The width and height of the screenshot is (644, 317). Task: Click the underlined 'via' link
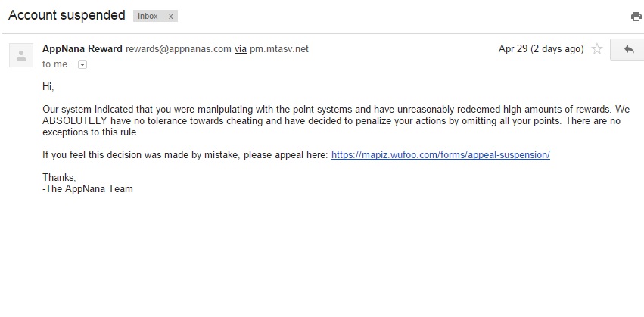coord(241,49)
